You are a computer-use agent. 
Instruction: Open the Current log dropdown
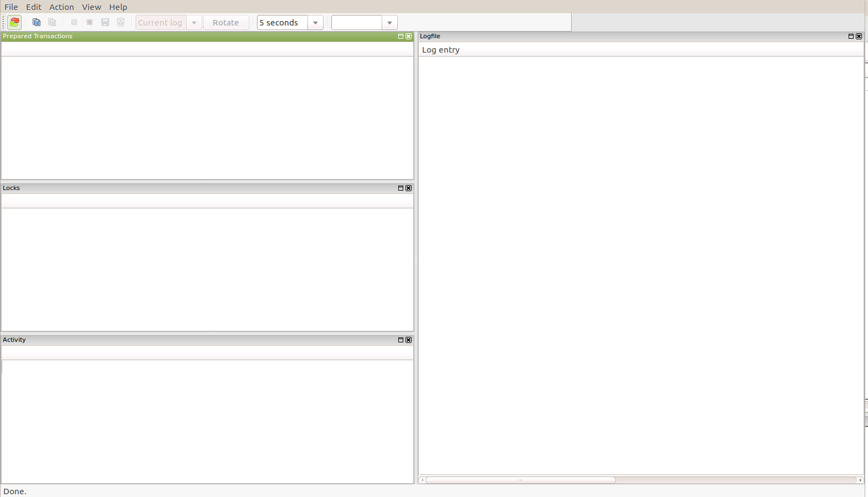(194, 23)
